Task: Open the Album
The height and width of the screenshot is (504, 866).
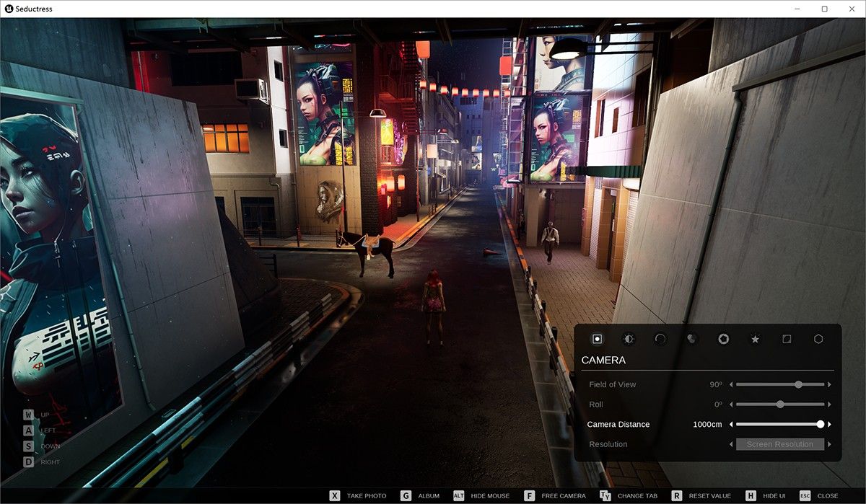Action: (421, 496)
